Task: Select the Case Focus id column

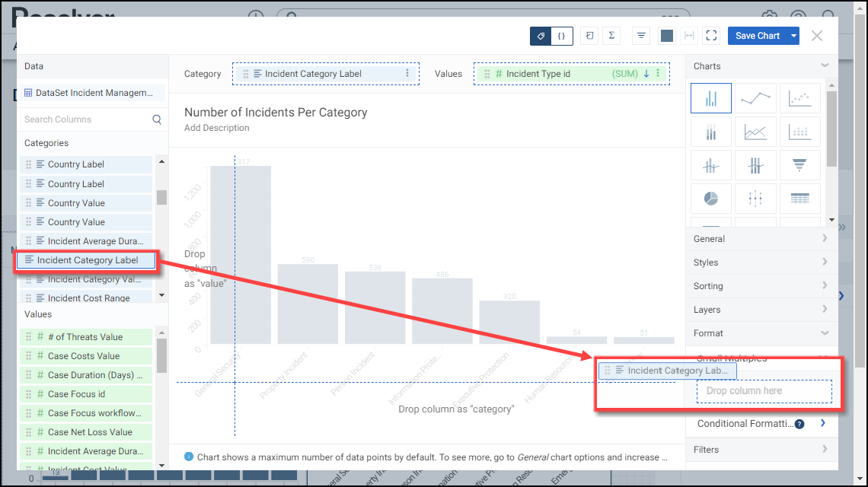Action: click(x=86, y=394)
